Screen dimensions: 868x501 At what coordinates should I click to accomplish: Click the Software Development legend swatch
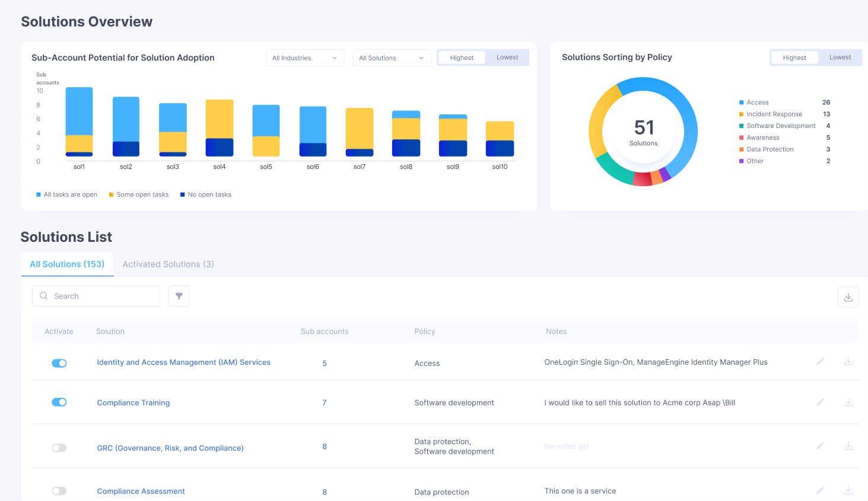coord(742,126)
